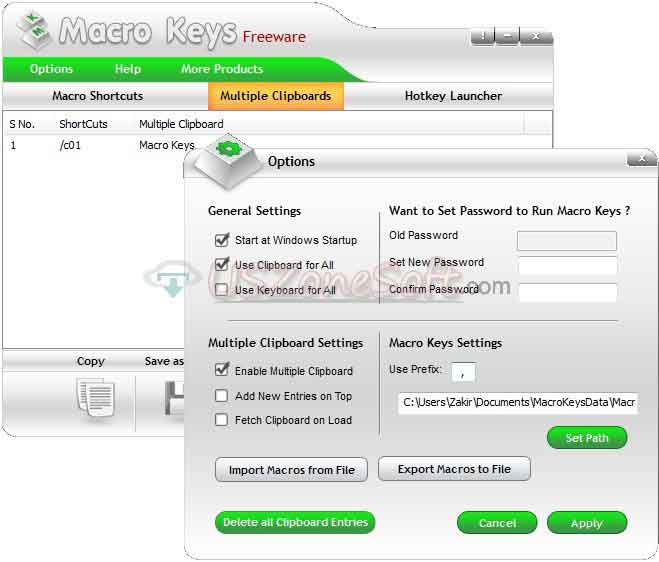Click the Save as floppy disk icon
This screenshot has width=659, height=562.
[174, 398]
